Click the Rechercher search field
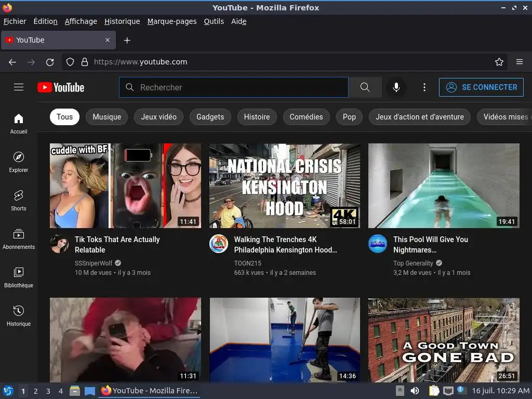The height and width of the screenshot is (399, 532). tap(234, 87)
